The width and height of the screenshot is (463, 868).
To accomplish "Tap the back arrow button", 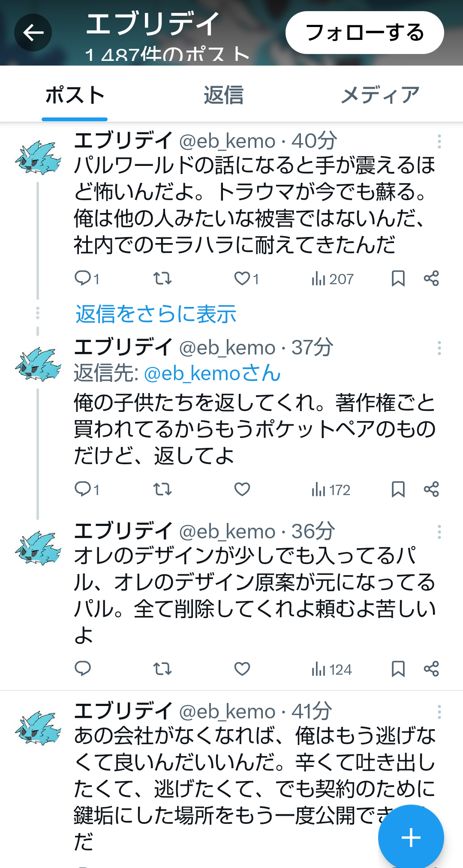I will click(33, 33).
